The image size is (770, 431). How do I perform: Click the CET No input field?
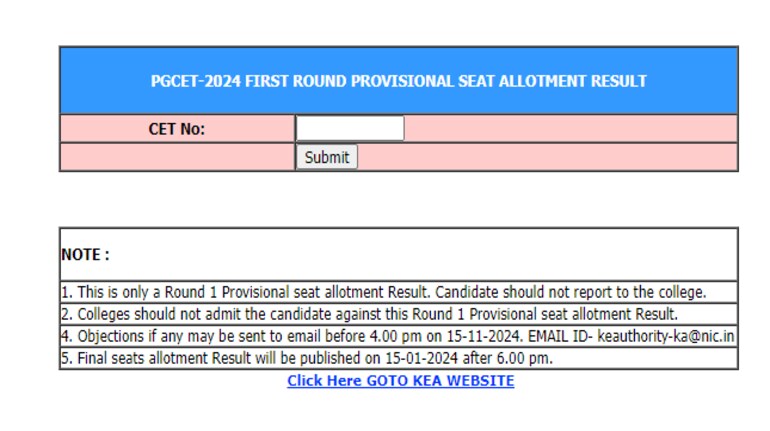tap(349, 128)
